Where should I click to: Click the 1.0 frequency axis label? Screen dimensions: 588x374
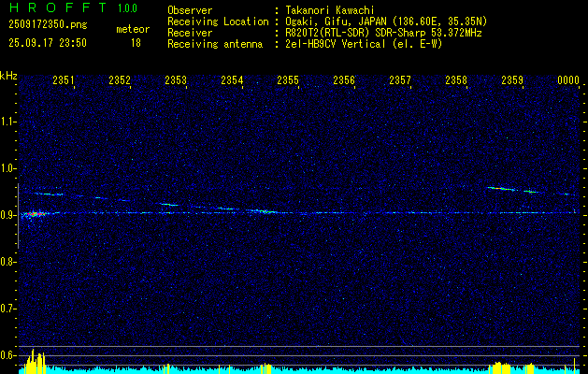click(8, 168)
